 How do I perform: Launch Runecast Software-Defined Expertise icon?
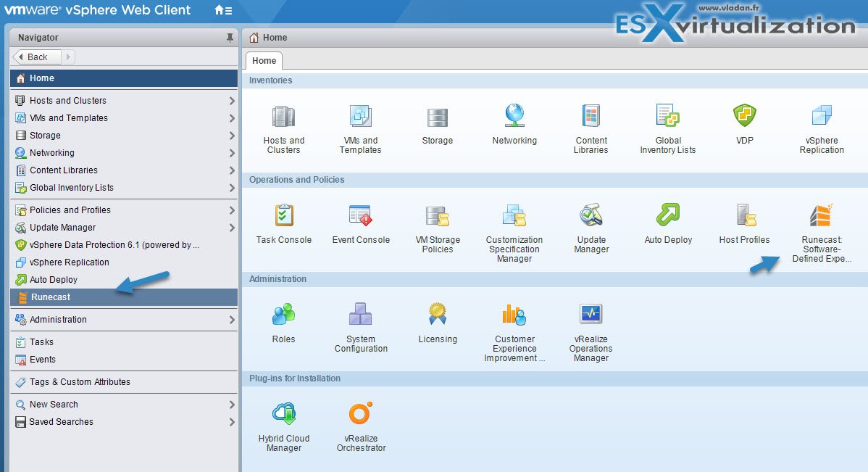coord(822,216)
